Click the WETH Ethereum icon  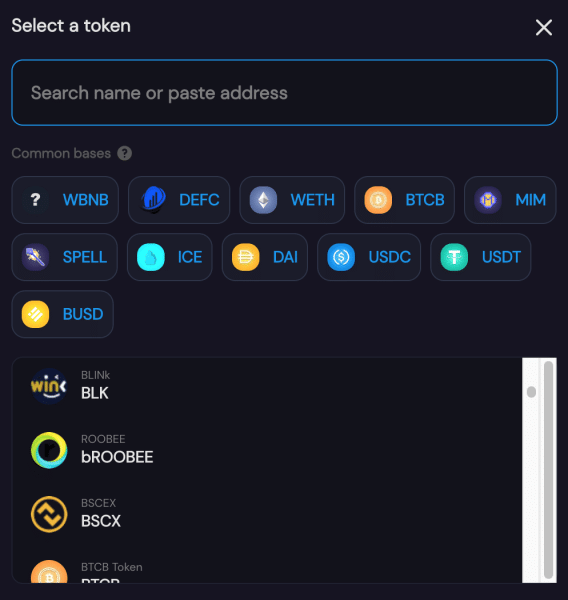pyautogui.click(x=263, y=200)
